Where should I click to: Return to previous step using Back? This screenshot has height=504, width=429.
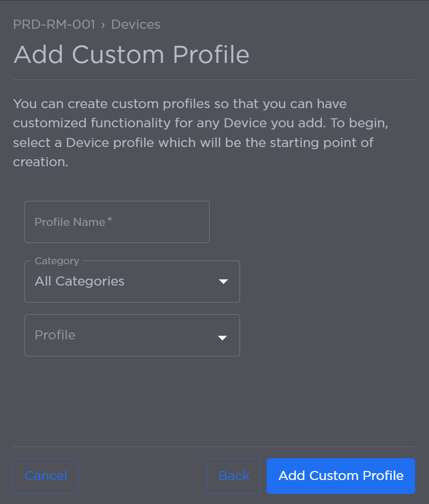(233, 475)
